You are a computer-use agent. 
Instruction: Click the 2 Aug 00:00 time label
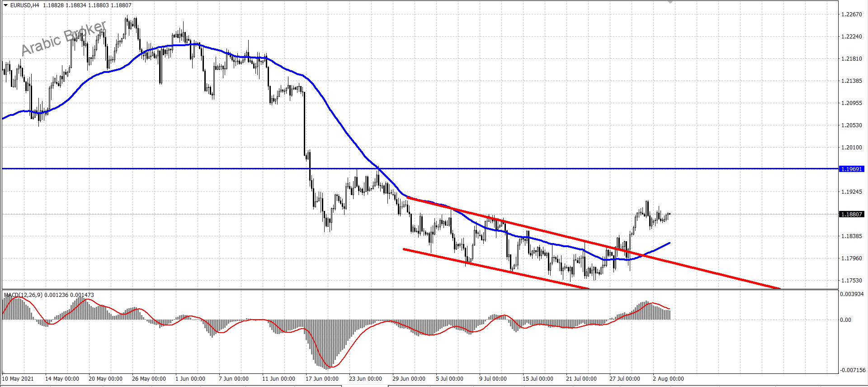click(x=668, y=379)
